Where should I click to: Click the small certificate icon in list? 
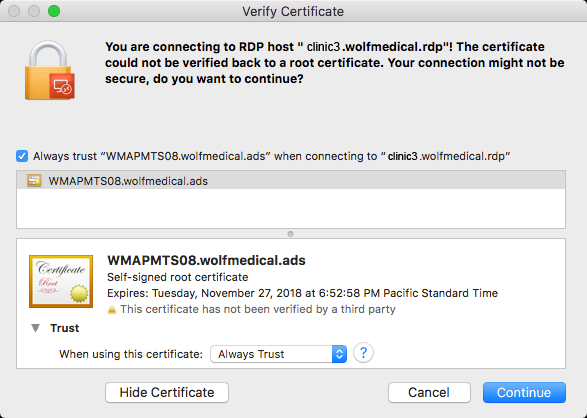pyautogui.click(x=34, y=181)
